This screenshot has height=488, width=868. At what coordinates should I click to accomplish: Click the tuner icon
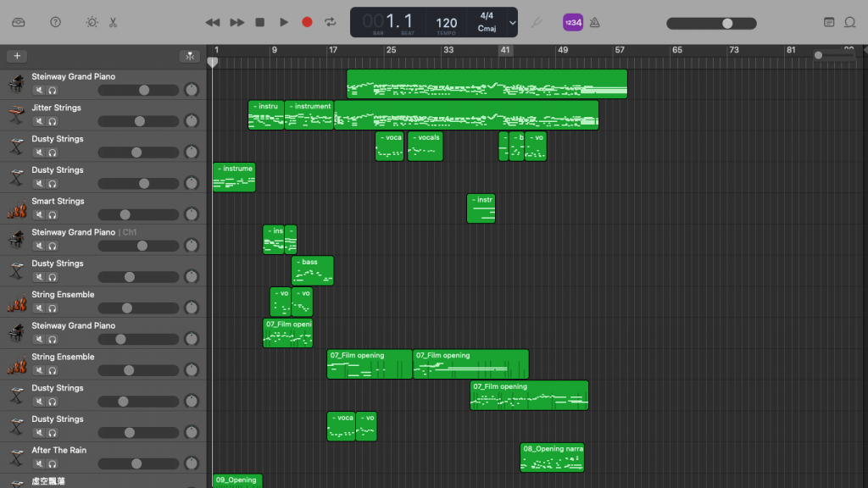[536, 22]
